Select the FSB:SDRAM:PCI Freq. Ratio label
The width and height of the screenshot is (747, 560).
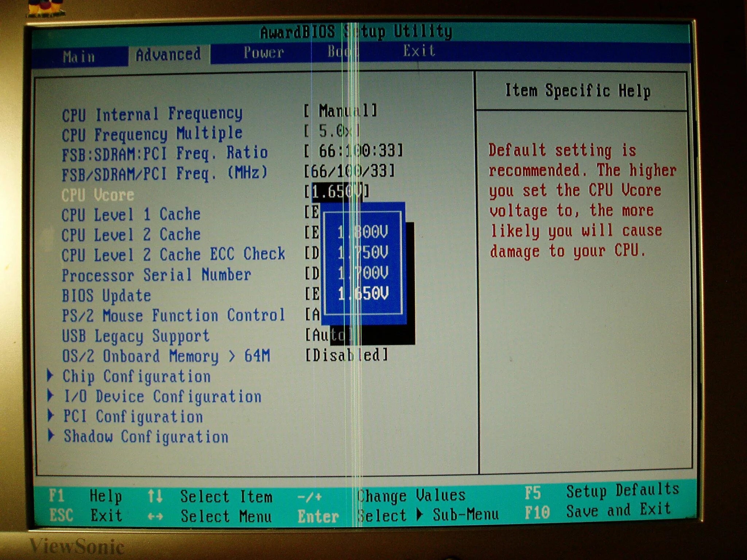[x=165, y=153]
